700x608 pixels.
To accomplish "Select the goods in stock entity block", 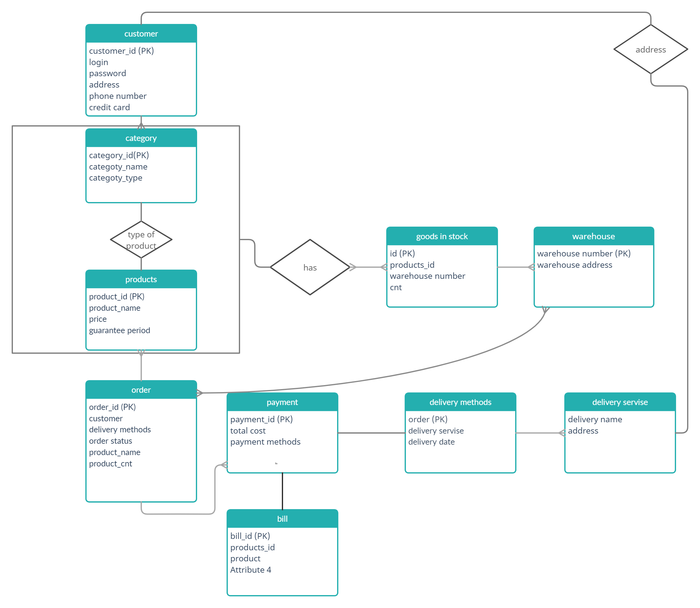I will pos(446,268).
